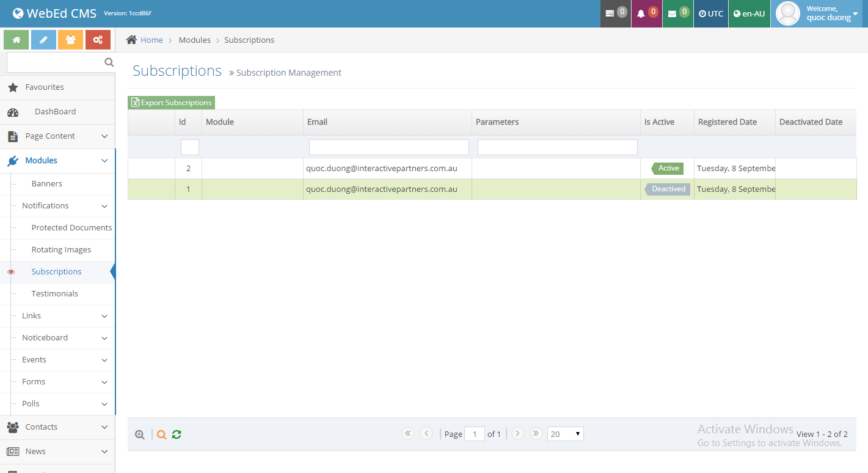The width and height of the screenshot is (868, 473).
Task: Go to Home breadcrumb link
Action: pos(151,40)
